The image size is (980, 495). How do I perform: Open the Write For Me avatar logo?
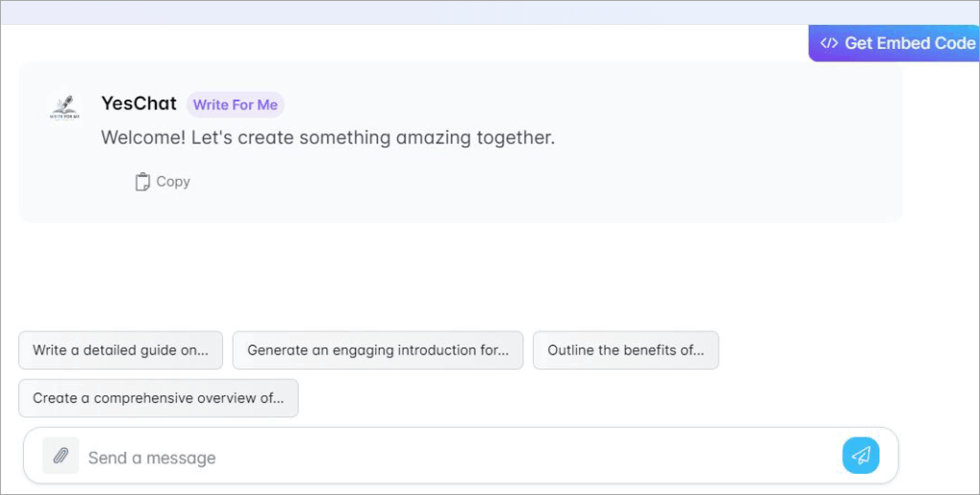[x=65, y=105]
